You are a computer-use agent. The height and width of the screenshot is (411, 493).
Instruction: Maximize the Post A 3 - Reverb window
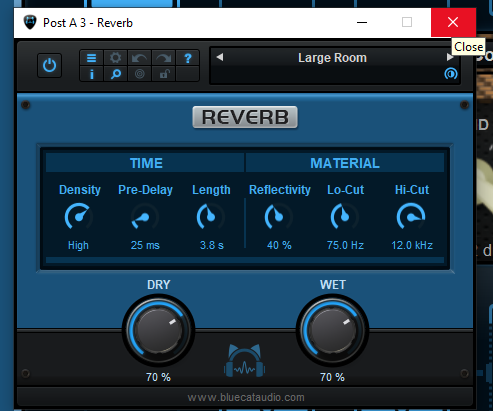click(x=407, y=22)
